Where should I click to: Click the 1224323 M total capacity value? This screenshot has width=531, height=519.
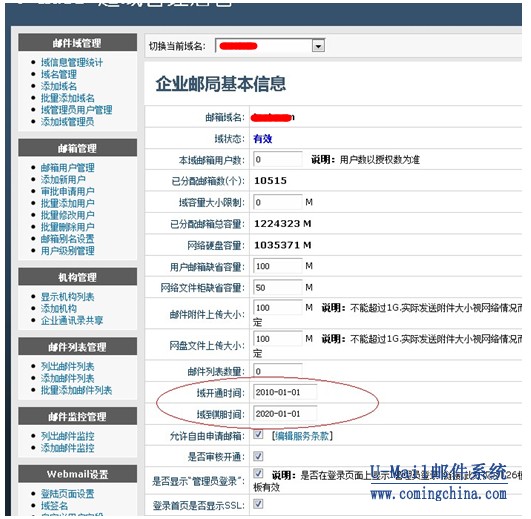pos(283,224)
